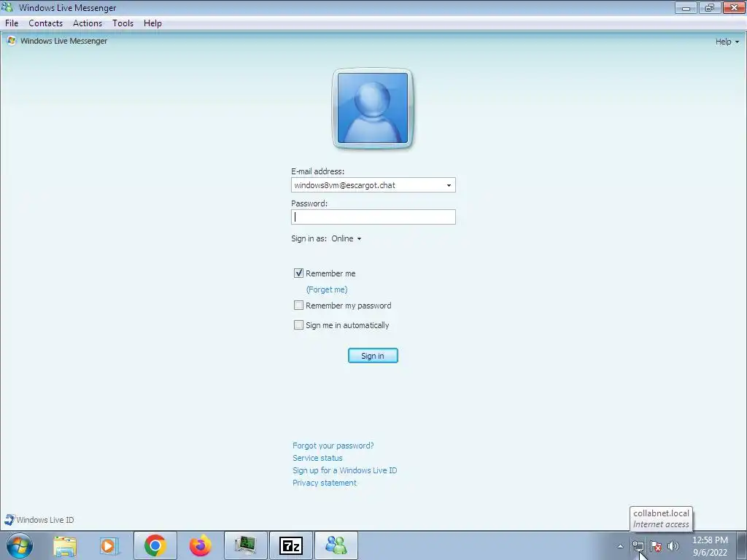Open the Contacts menu
This screenshot has height=560, width=747.
point(46,23)
